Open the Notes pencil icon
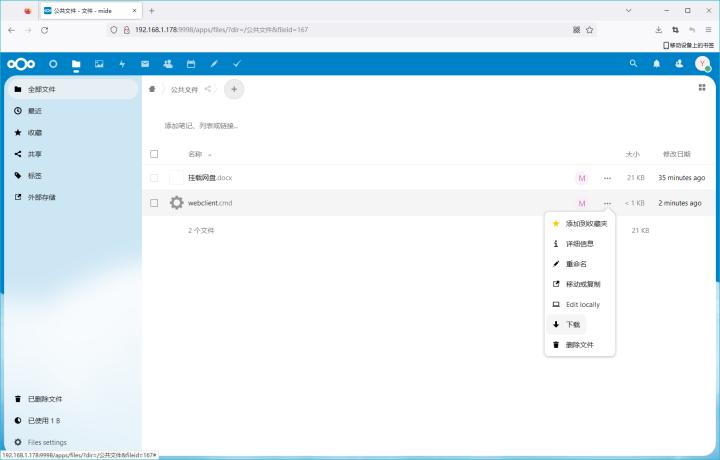 pyautogui.click(x=214, y=64)
